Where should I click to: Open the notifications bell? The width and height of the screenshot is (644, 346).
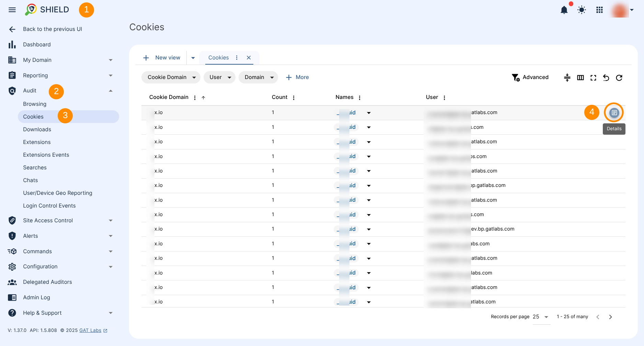(564, 10)
